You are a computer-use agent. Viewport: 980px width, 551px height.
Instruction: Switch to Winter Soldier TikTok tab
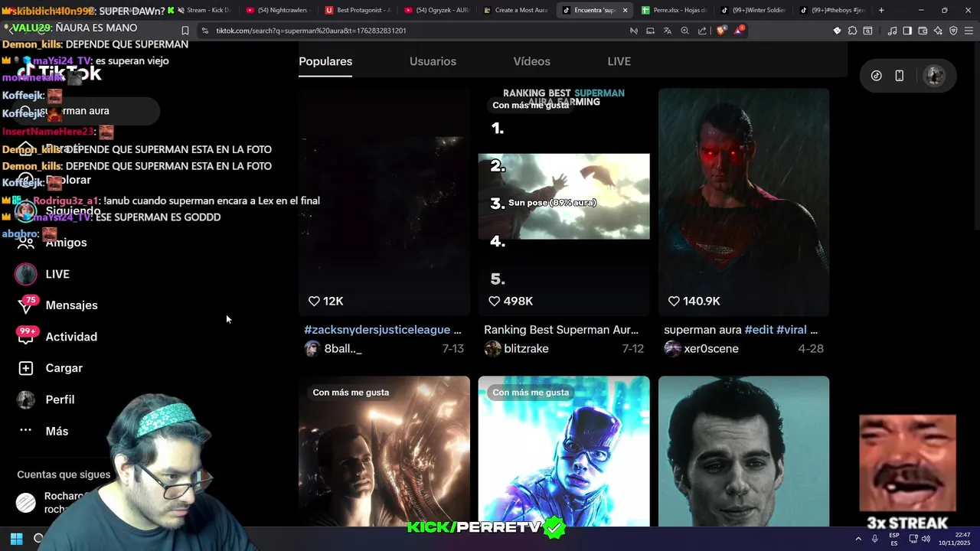click(753, 10)
